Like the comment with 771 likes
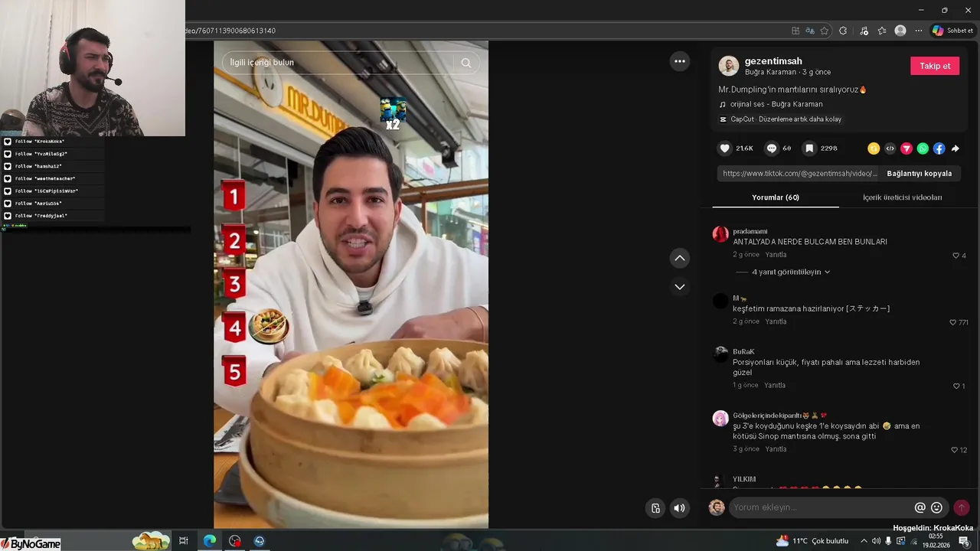 pos(953,322)
